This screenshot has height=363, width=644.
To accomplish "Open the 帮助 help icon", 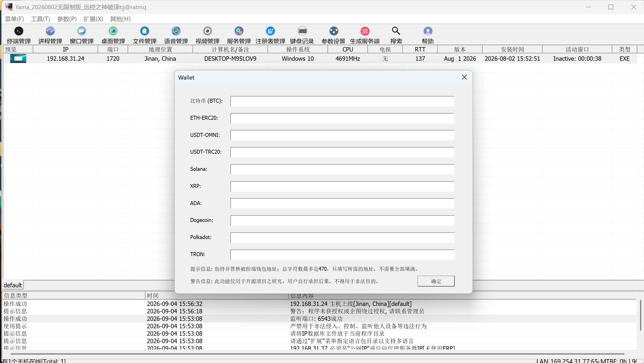I will point(428,31).
